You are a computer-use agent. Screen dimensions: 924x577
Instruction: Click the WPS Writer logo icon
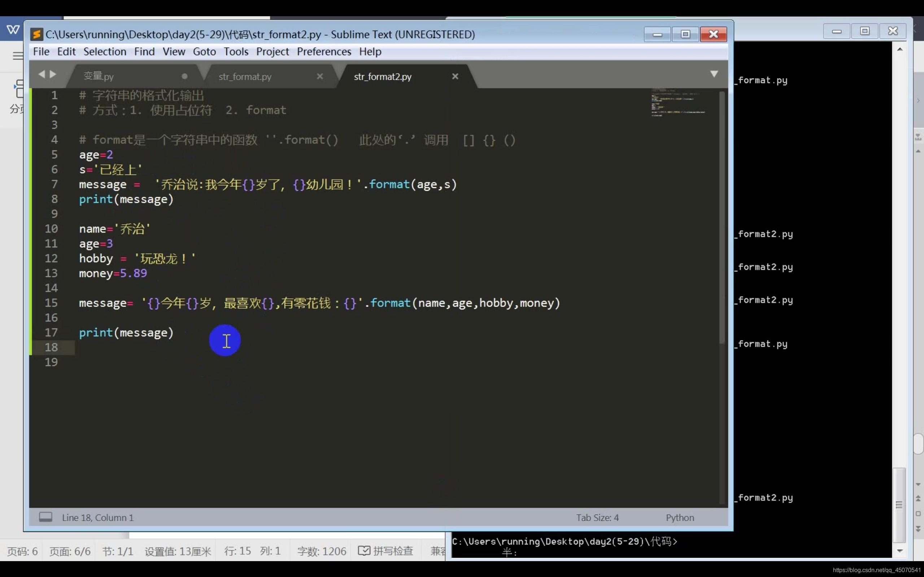[x=13, y=29]
